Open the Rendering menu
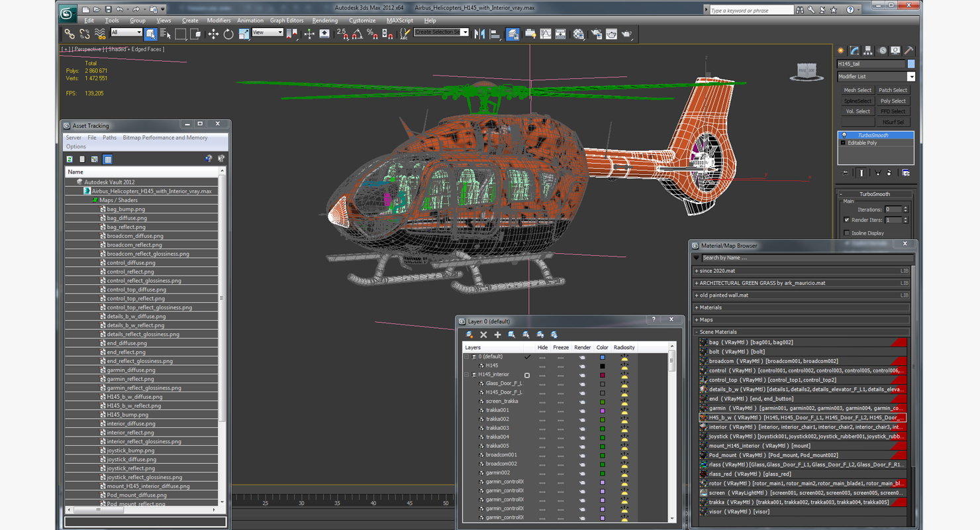Viewport: 980px width, 530px height. coord(325,21)
